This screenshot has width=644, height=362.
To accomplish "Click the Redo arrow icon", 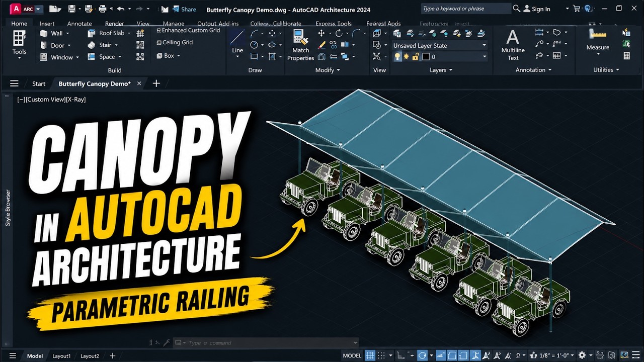I will [x=139, y=9].
